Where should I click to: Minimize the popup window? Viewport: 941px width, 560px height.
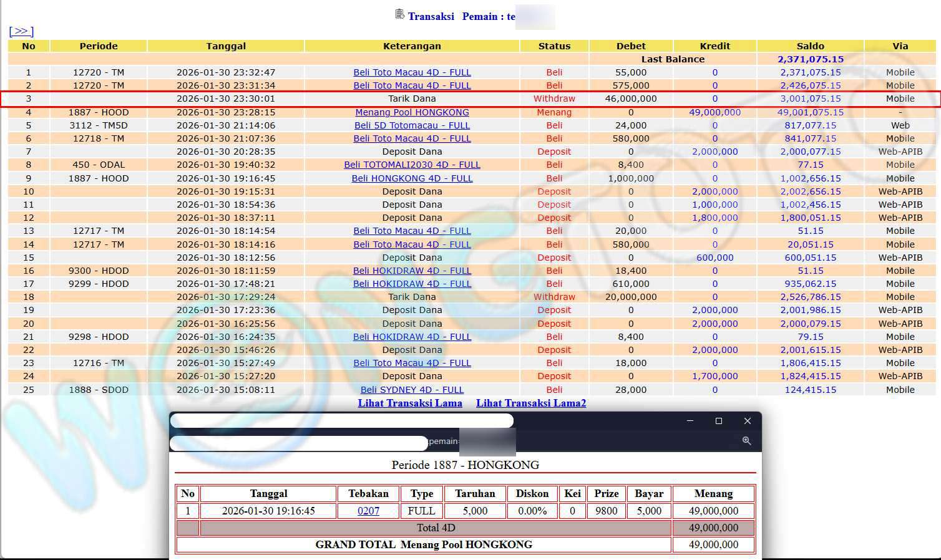(690, 421)
